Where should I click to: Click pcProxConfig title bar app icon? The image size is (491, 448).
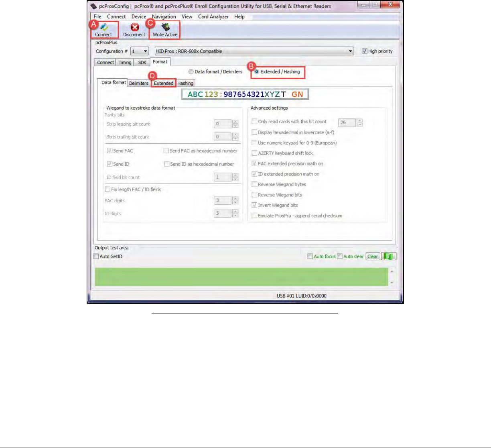click(94, 6)
